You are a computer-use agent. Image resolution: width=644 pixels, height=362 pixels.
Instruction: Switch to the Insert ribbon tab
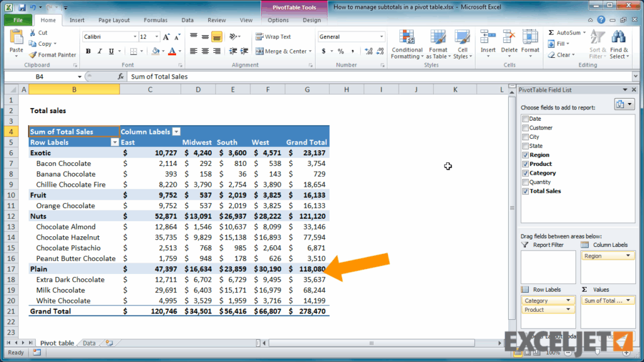[x=77, y=20]
